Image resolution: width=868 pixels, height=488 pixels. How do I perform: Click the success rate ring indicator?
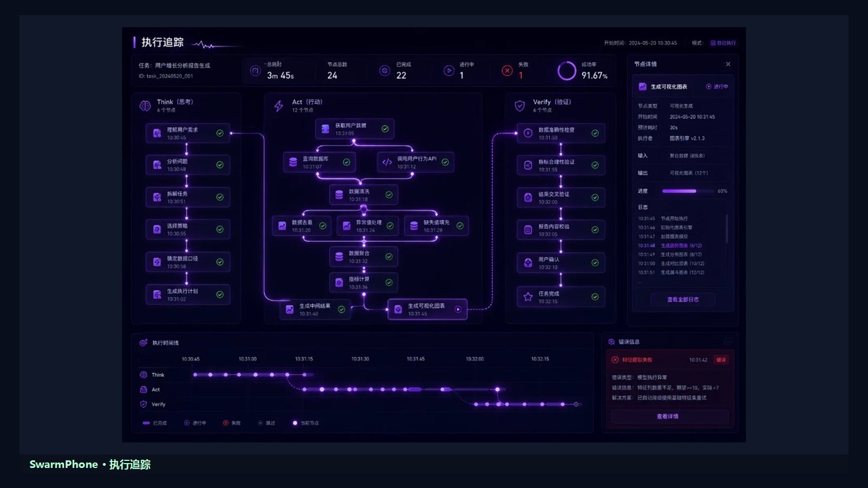[x=567, y=70]
